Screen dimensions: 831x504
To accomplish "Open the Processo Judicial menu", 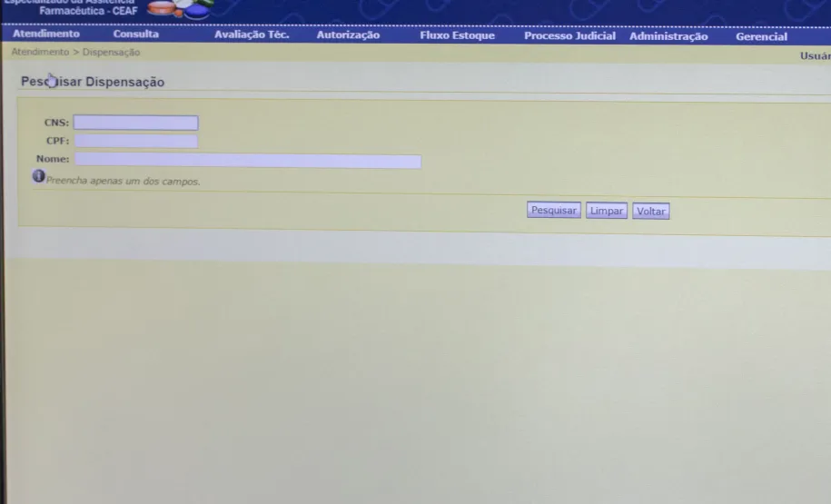I will pyautogui.click(x=569, y=36).
